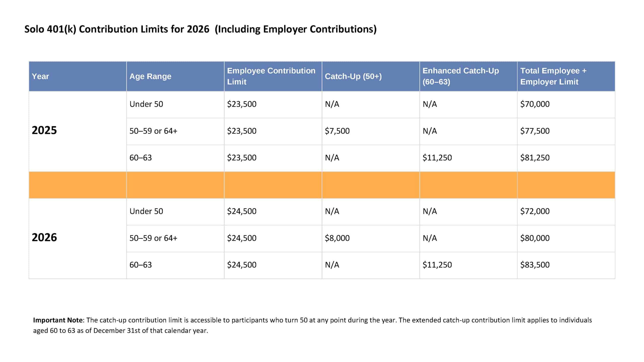Viewport: 644px width, 362px height.
Task: Click the bold Important Note label
Action: (x=58, y=320)
